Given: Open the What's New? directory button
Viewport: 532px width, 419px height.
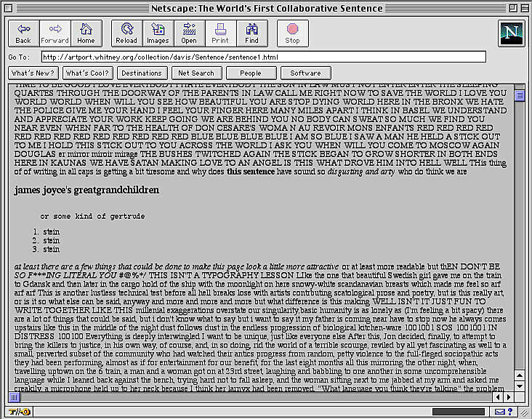Looking at the screenshot, I should [x=33, y=73].
